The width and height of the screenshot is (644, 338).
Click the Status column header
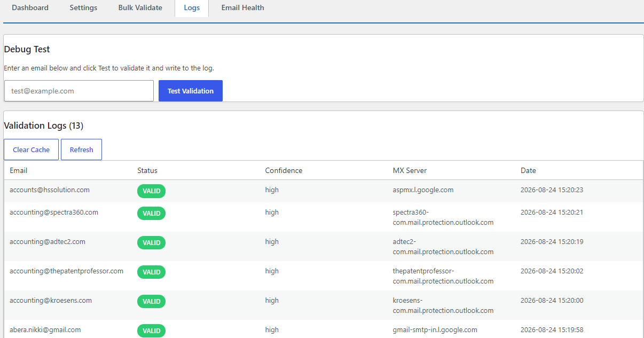point(147,170)
